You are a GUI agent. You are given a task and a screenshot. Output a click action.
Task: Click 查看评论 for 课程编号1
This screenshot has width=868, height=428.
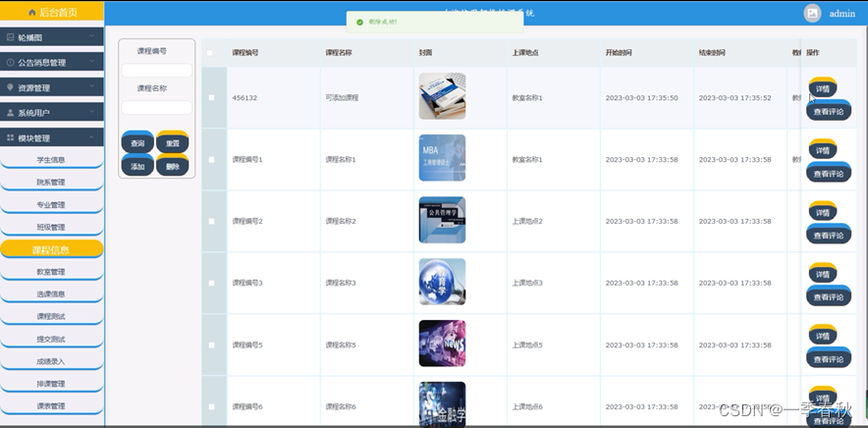[x=829, y=172]
